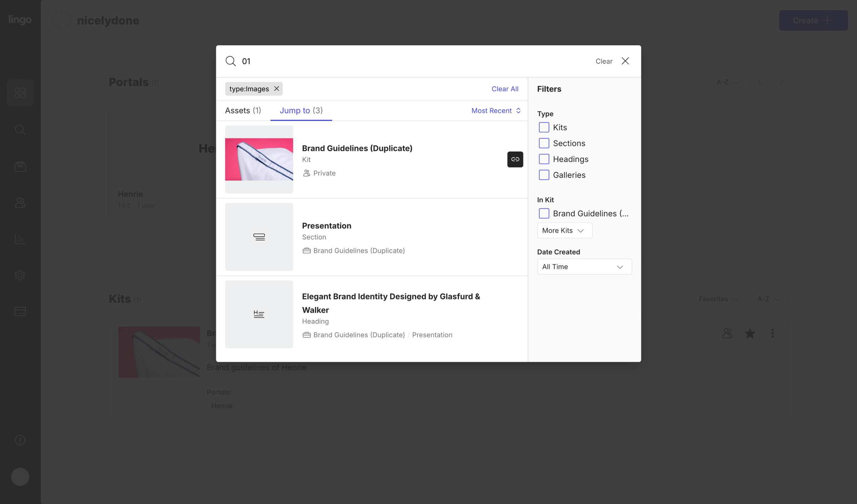Open the search icon in the left sidebar

tap(20, 130)
